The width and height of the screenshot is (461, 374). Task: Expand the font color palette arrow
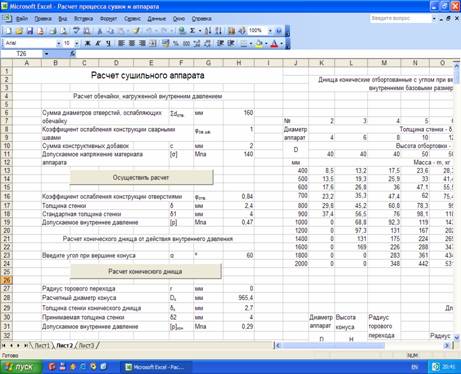(x=282, y=43)
